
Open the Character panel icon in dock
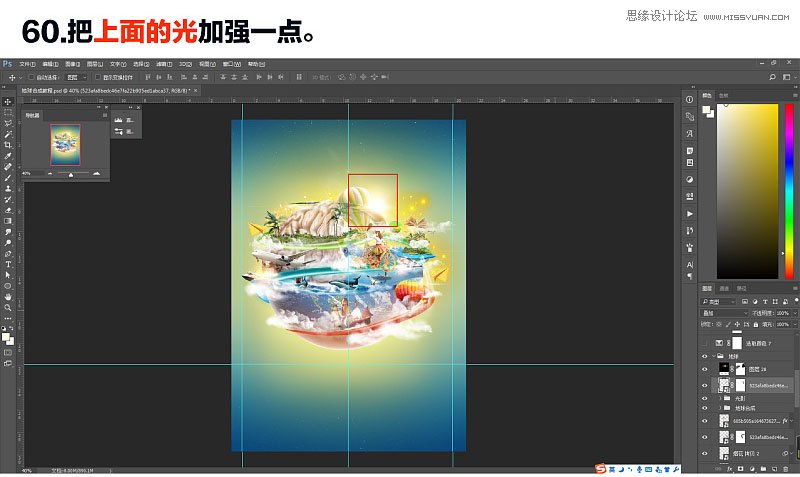coord(689,265)
